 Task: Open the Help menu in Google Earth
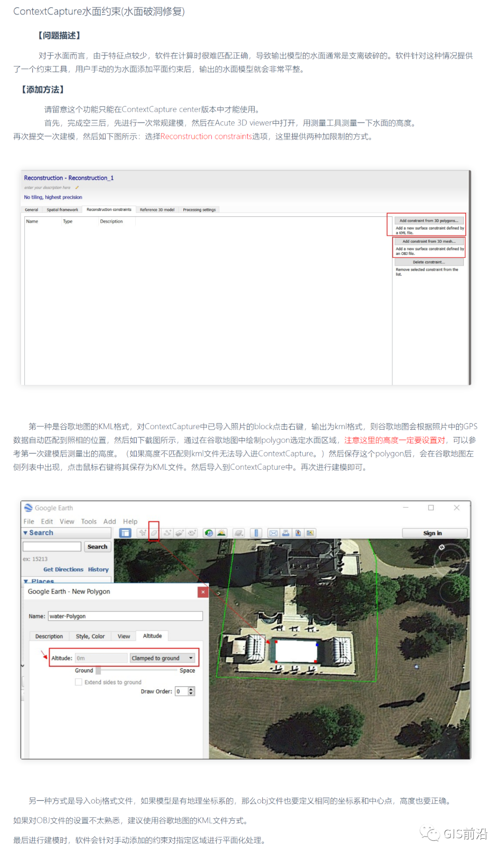pyautogui.click(x=130, y=522)
